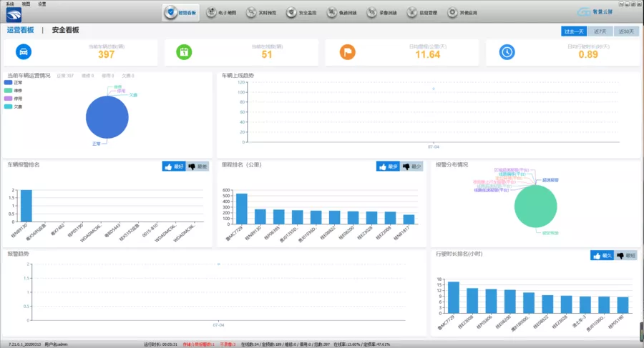Open the 轨迹回放 toolbar button

(342, 13)
